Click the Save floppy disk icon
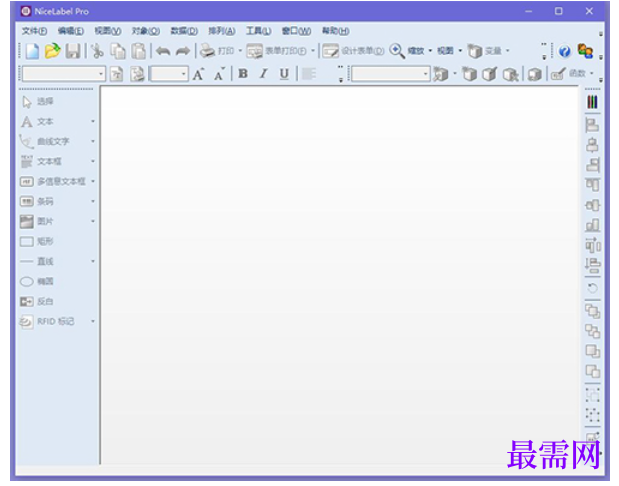 73,51
